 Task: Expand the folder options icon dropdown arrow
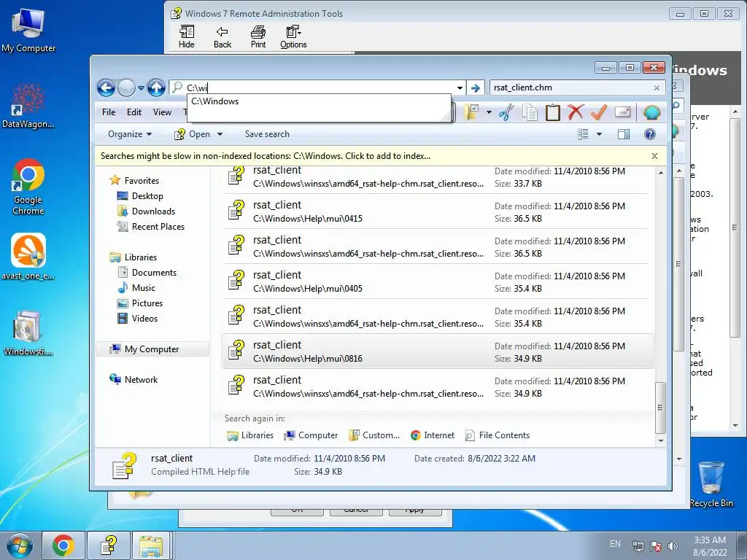489,113
